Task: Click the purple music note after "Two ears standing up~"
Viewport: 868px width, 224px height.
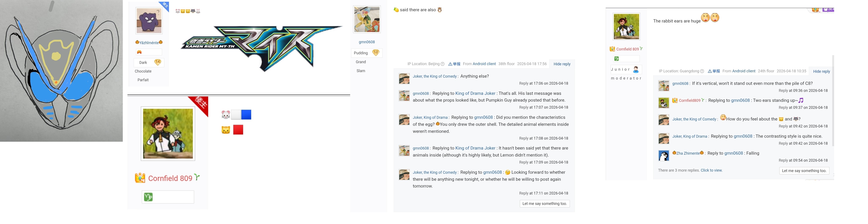Action: (801, 100)
